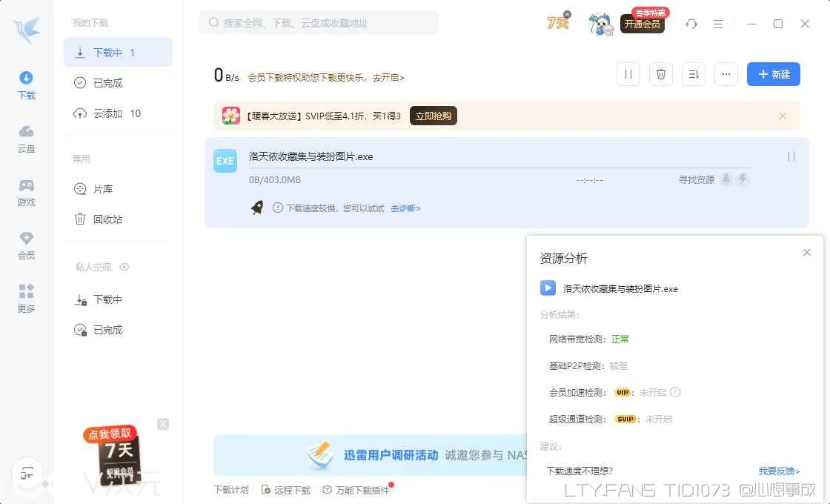The width and height of the screenshot is (830, 504).
Task: Click the round icon at sidebar bottom-left
Action: pos(27,474)
